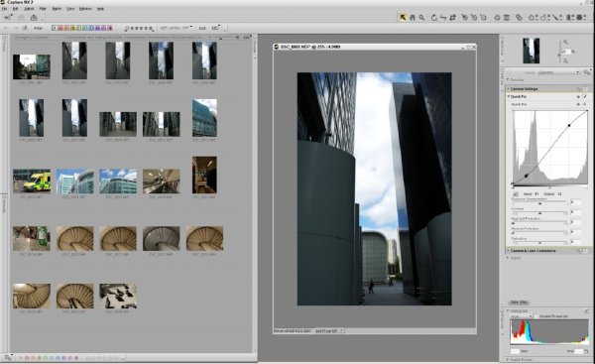
Task: Open the Batch menu
Action: point(57,9)
